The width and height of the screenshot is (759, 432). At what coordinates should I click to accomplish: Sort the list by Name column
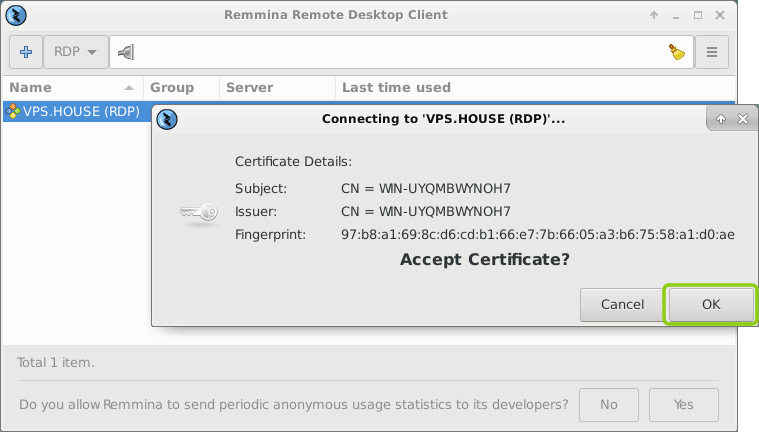coord(72,87)
